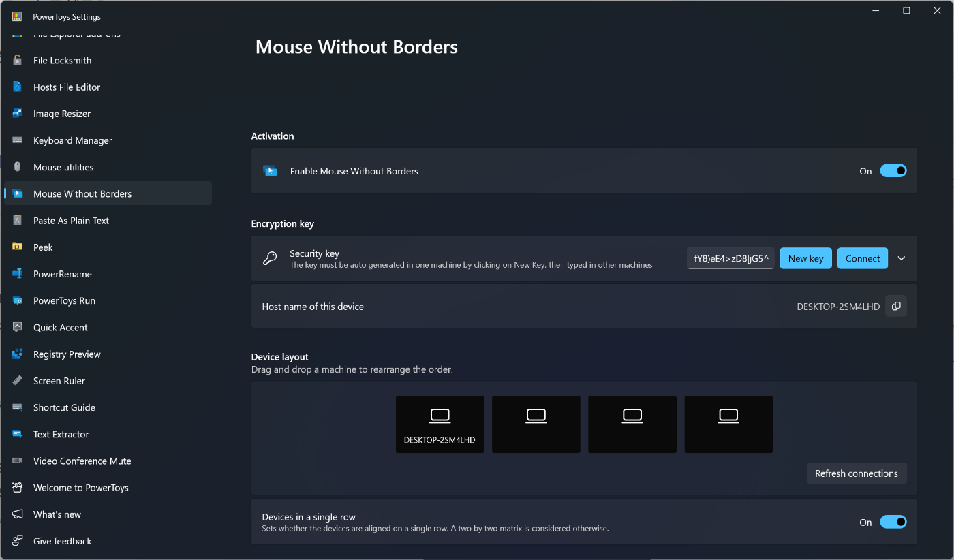The image size is (954, 560).
Task: Select the second device tile
Action: pyautogui.click(x=536, y=424)
